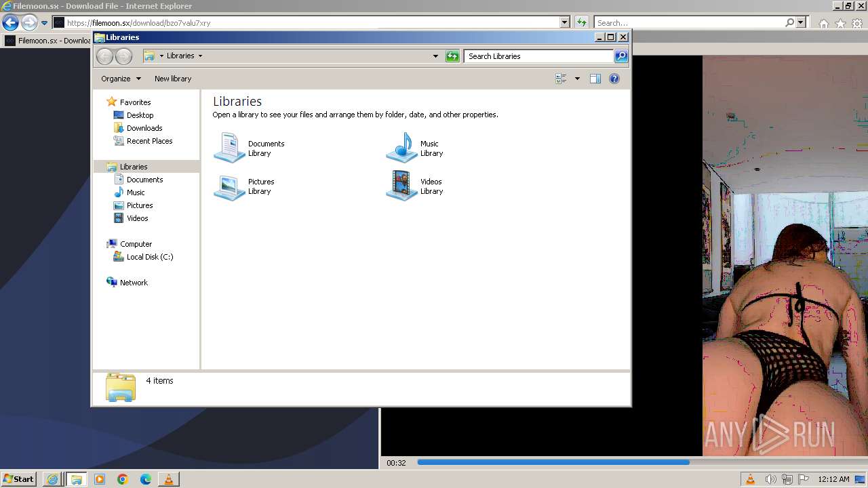Expand Libraries breadcrumb arrow
The image size is (868, 488).
(x=200, y=56)
